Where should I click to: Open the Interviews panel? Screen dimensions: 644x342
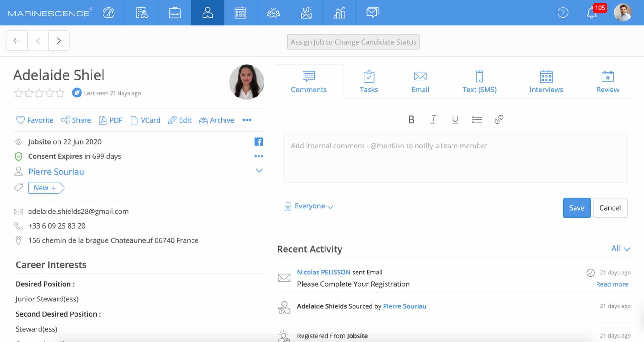(x=546, y=81)
